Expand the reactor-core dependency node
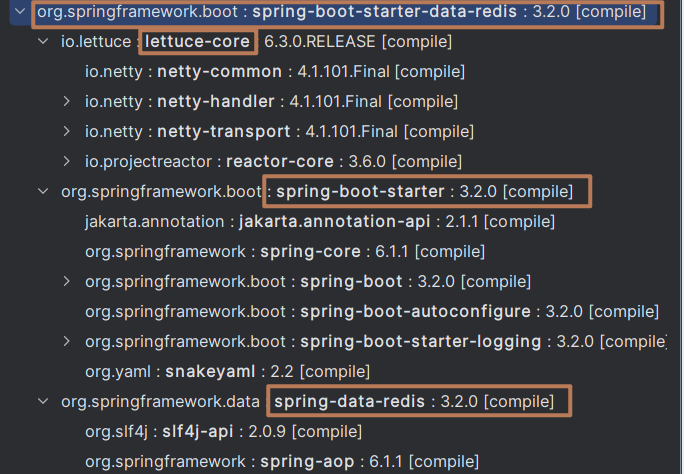 (x=67, y=162)
